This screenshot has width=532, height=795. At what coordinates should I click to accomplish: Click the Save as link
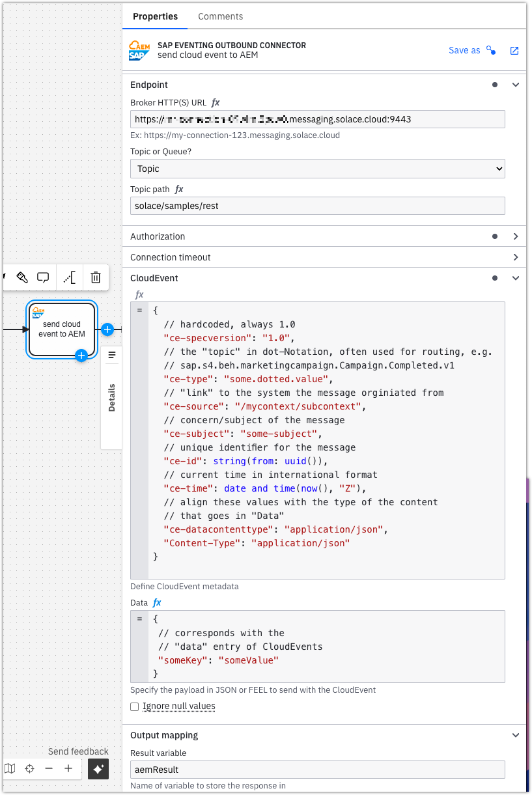tap(464, 51)
